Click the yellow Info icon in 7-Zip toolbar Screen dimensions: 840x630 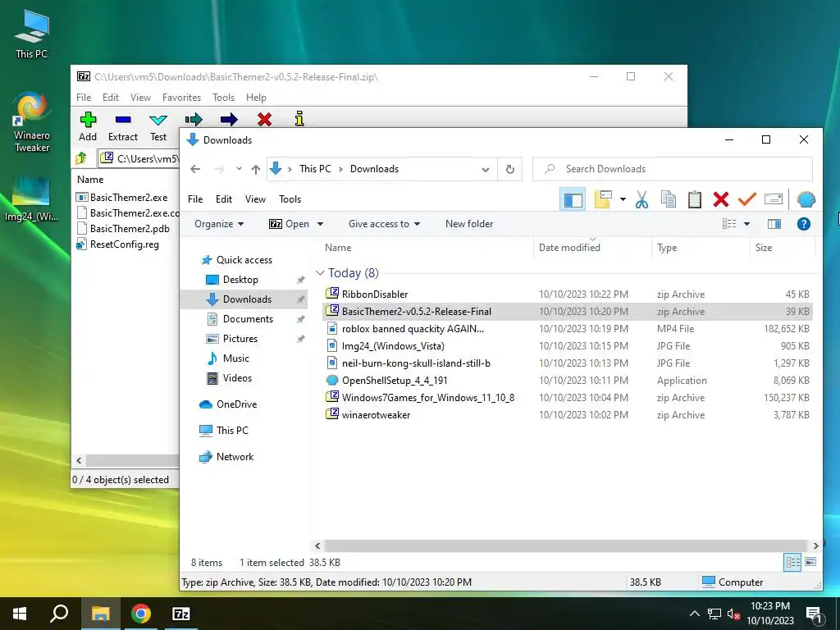[299, 118]
